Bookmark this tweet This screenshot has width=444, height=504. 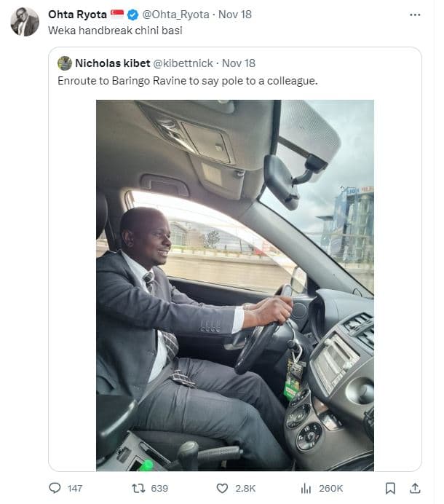pos(390,488)
